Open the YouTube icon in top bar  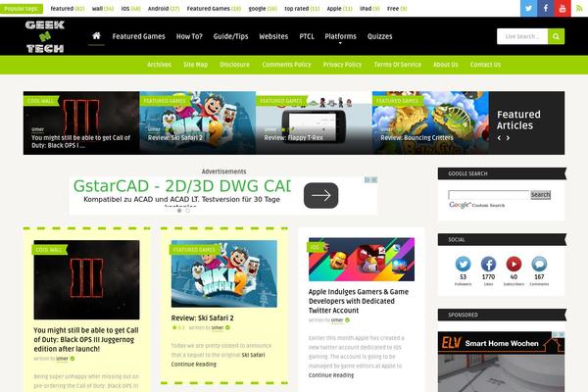(563, 8)
